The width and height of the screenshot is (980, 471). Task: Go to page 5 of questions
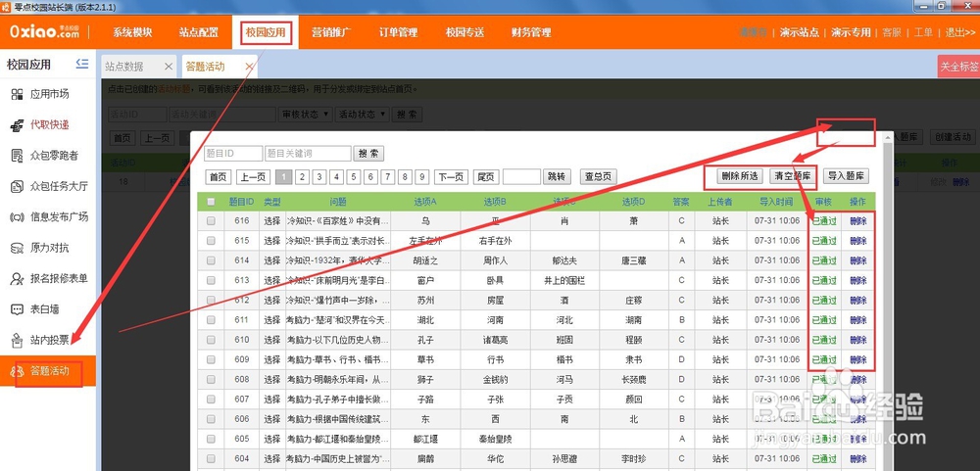click(x=353, y=177)
